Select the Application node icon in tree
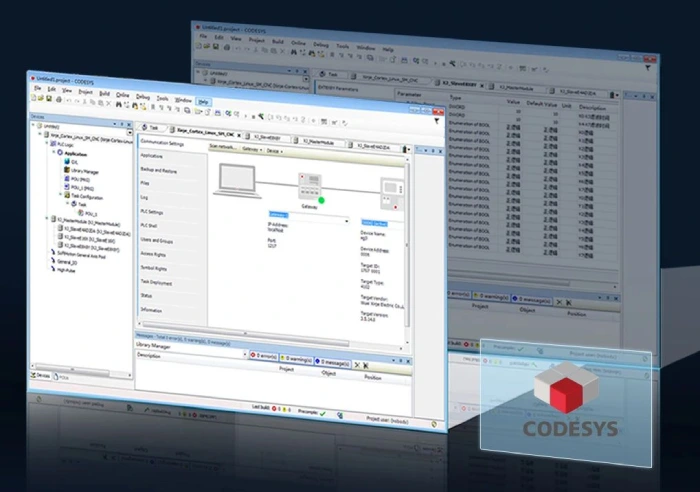 click(x=57, y=156)
